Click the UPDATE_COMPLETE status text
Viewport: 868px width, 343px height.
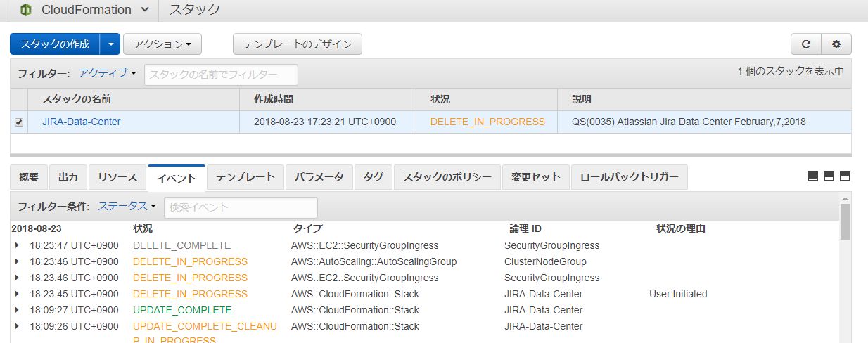pyautogui.click(x=182, y=310)
